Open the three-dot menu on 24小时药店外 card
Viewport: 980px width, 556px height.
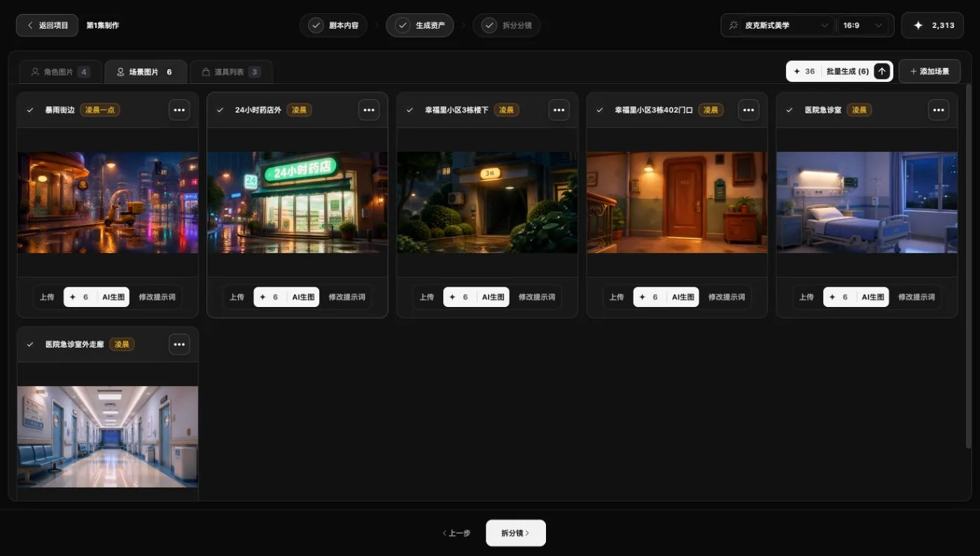point(369,110)
